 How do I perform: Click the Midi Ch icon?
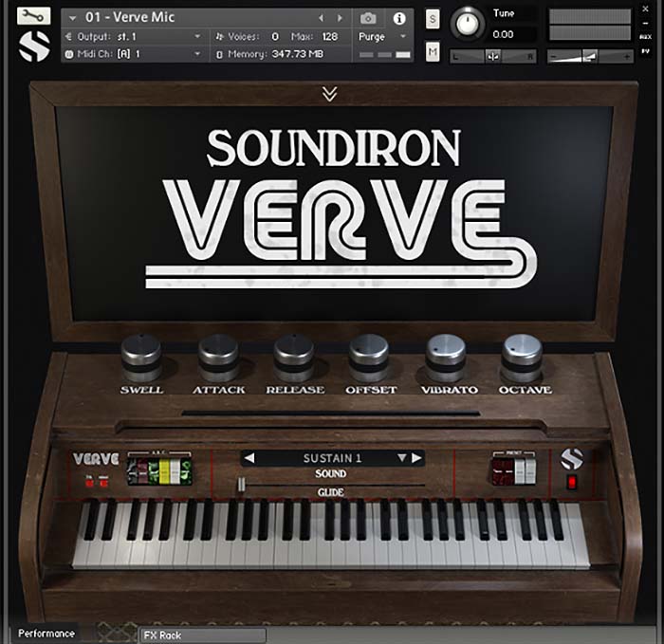69,54
